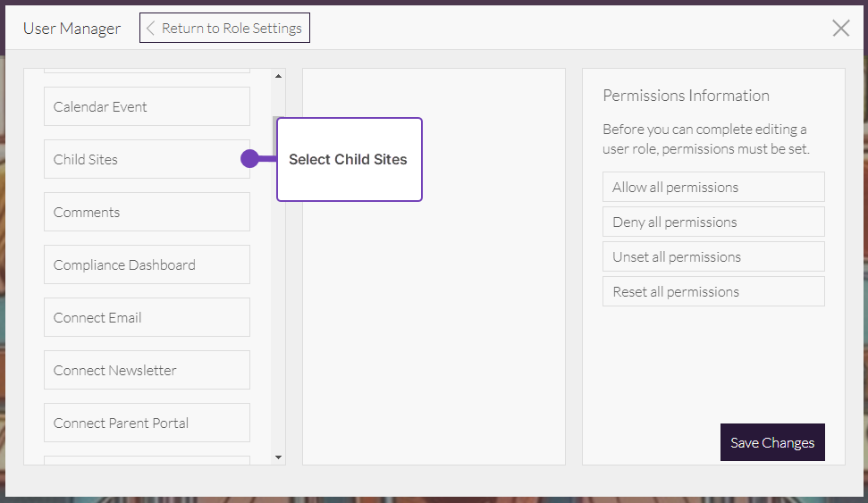Click Unset all permissions
The height and width of the screenshot is (503, 868).
pos(712,256)
